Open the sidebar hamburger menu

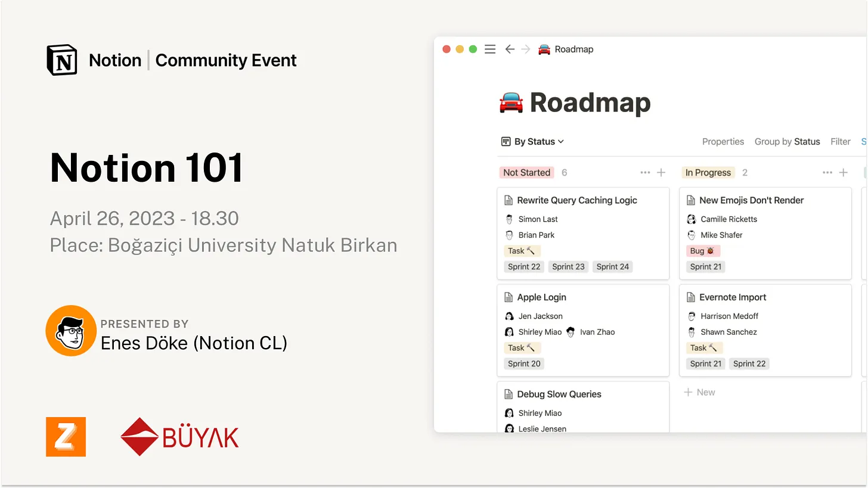[x=490, y=49]
